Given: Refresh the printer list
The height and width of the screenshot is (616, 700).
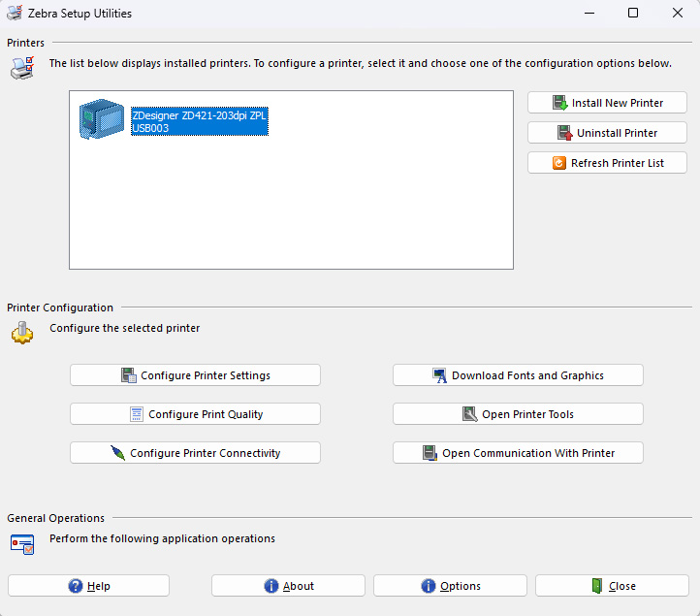Looking at the screenshot, I should pyautogui.click(x=607, y=163).
